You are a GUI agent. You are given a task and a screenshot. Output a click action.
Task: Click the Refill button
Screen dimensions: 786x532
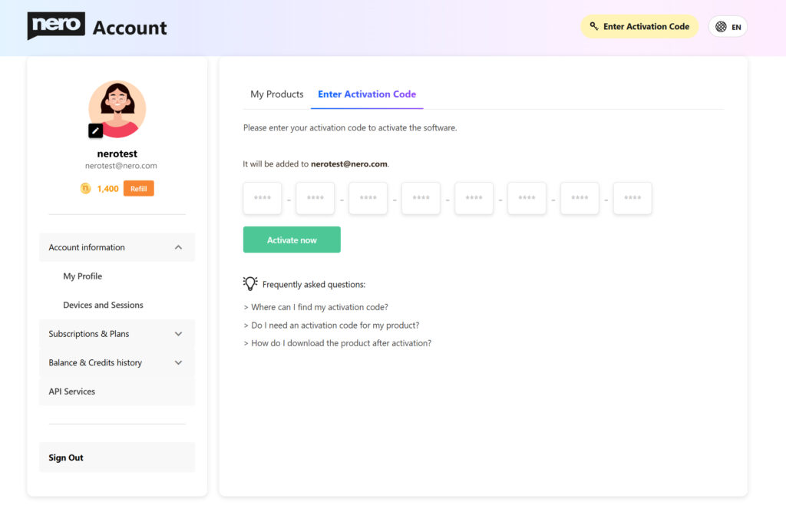(x=139, y=188)
